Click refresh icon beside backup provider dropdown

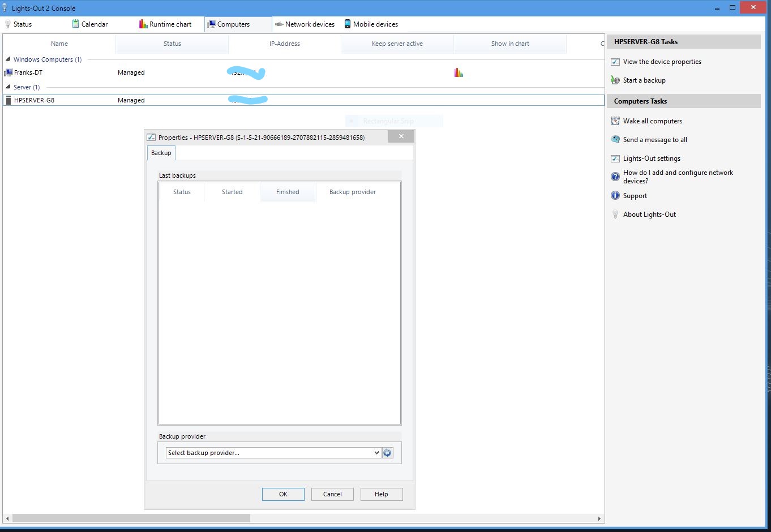(387, 453)
